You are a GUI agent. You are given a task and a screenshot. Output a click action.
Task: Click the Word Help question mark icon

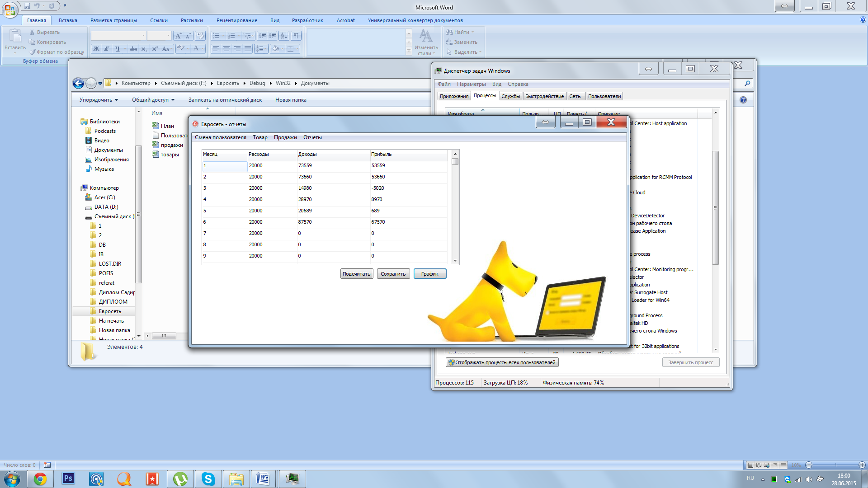[863, 20]
